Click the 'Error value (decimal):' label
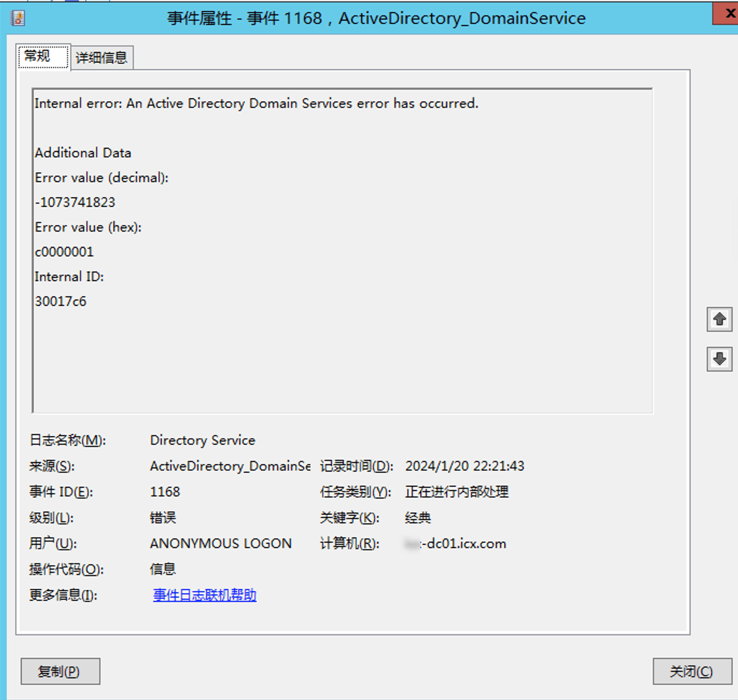The height and width of the screenshot is (700, 738). point(102,178)
